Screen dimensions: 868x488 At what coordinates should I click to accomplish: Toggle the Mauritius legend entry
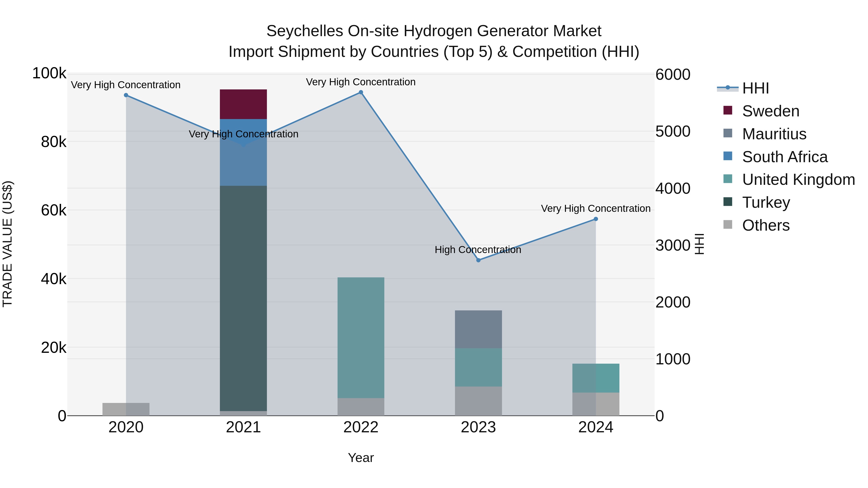(x=765, y=134)
